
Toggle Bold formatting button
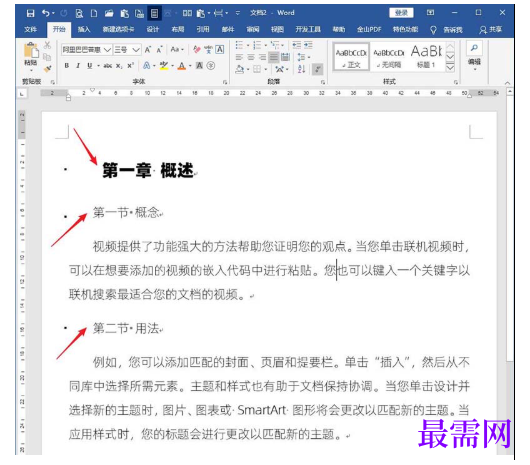coord(67,66)
